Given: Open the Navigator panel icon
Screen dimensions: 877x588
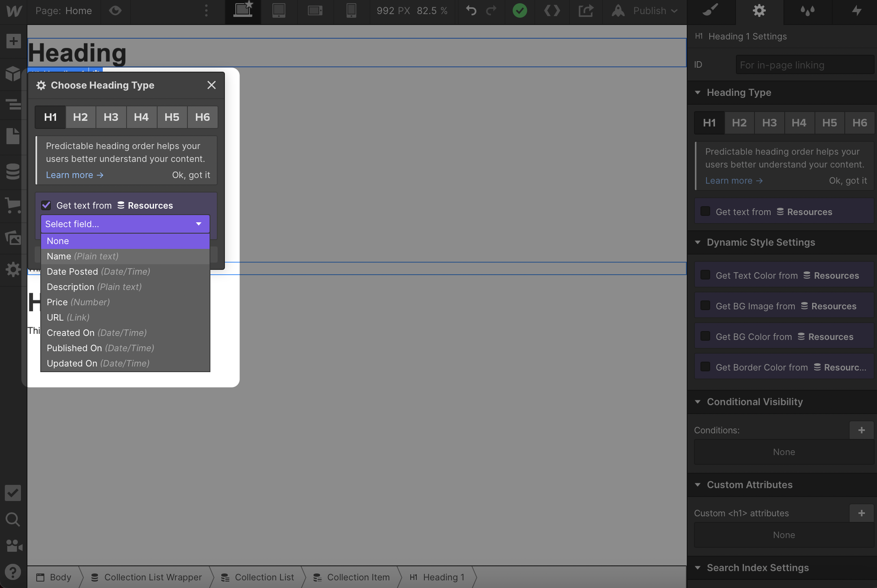Looking at the screenshot, I should (13, 105).
